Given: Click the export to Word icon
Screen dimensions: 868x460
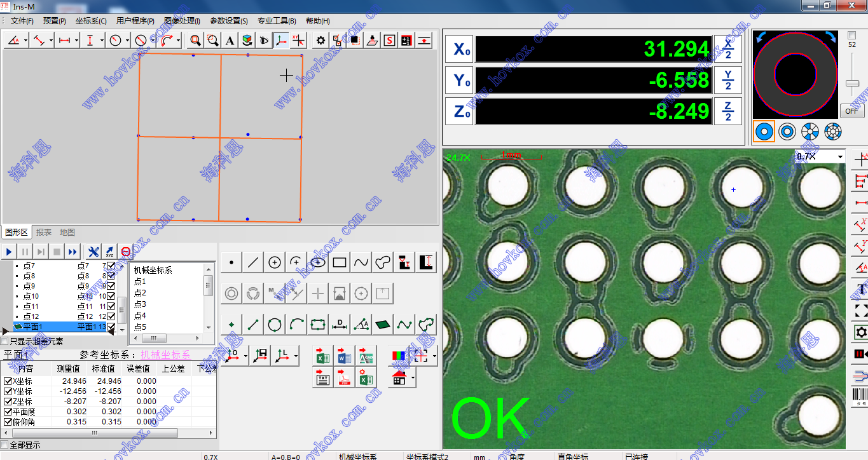Looking at the screenshot, I should click(344, 356).
